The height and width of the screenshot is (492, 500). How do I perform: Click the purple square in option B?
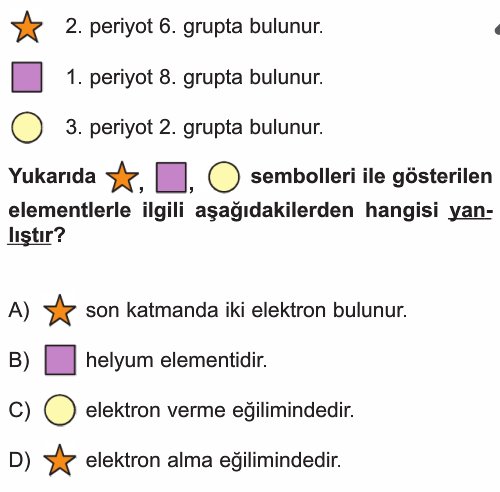60,360
